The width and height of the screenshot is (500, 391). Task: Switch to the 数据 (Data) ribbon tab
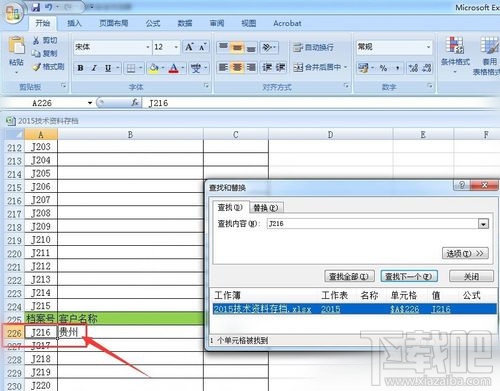[x=185, y=23]
